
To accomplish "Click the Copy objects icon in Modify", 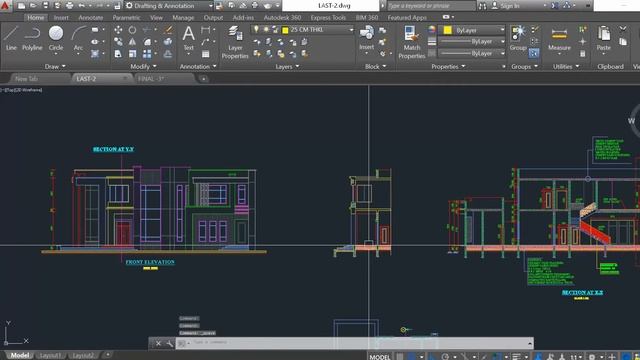I will coord(118,42).
